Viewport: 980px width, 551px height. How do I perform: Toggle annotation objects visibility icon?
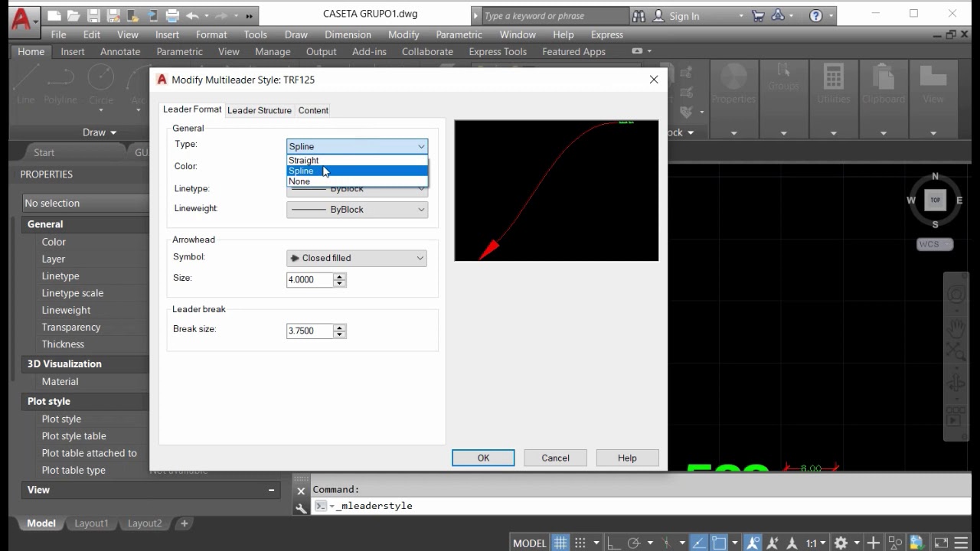(753, 543)
